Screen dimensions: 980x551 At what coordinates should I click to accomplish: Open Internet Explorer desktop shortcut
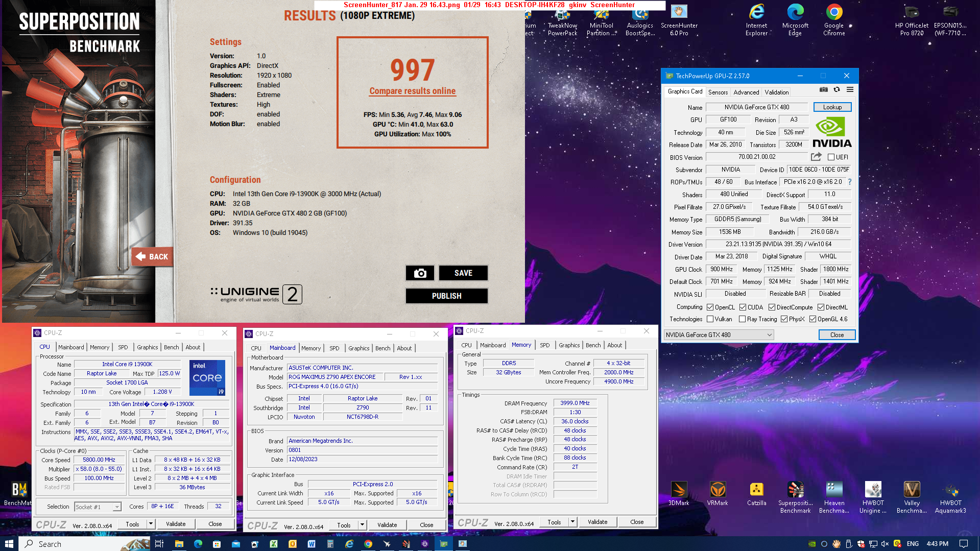[x=756, y=20]
